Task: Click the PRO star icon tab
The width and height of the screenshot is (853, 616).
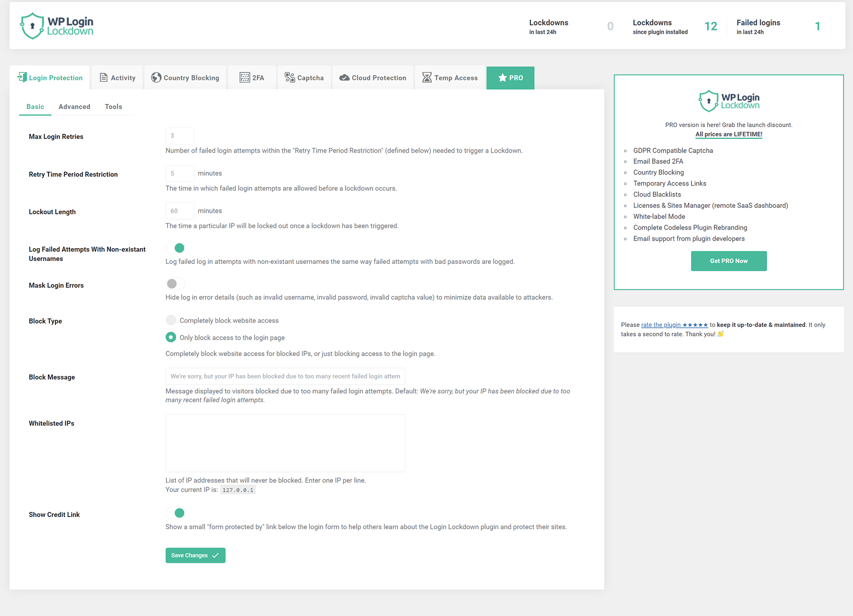Action: [510, 78]
